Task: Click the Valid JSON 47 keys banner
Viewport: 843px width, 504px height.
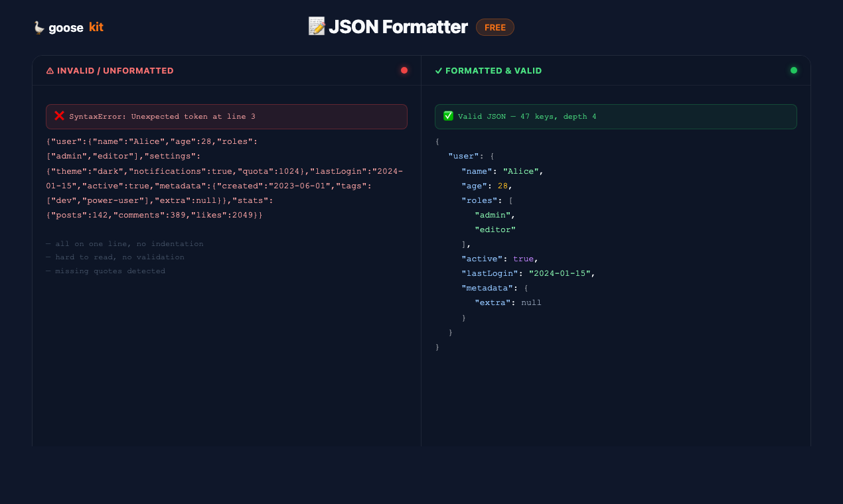Action: pyautogui.click(x=616, y=117)
